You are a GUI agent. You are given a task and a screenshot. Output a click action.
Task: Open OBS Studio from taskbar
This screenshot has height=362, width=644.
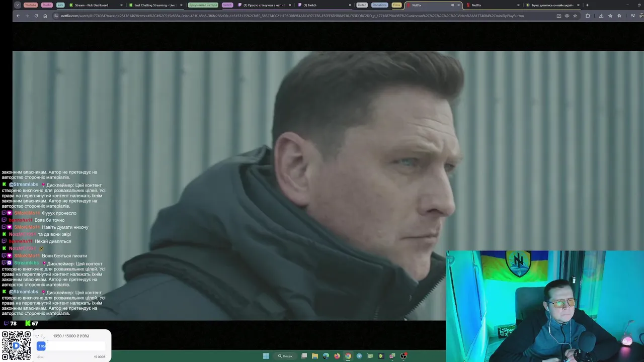click(x=404, y=356)
